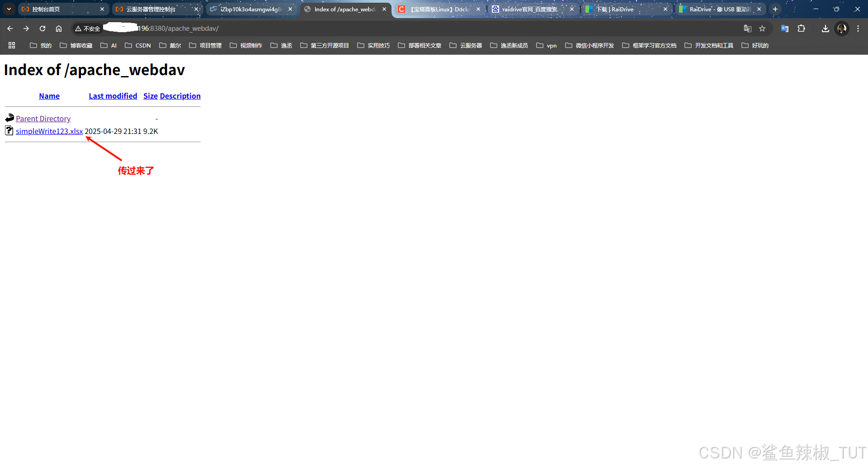Reload the current page
This screenshot has height=467, width=868.
pos(42,28)
